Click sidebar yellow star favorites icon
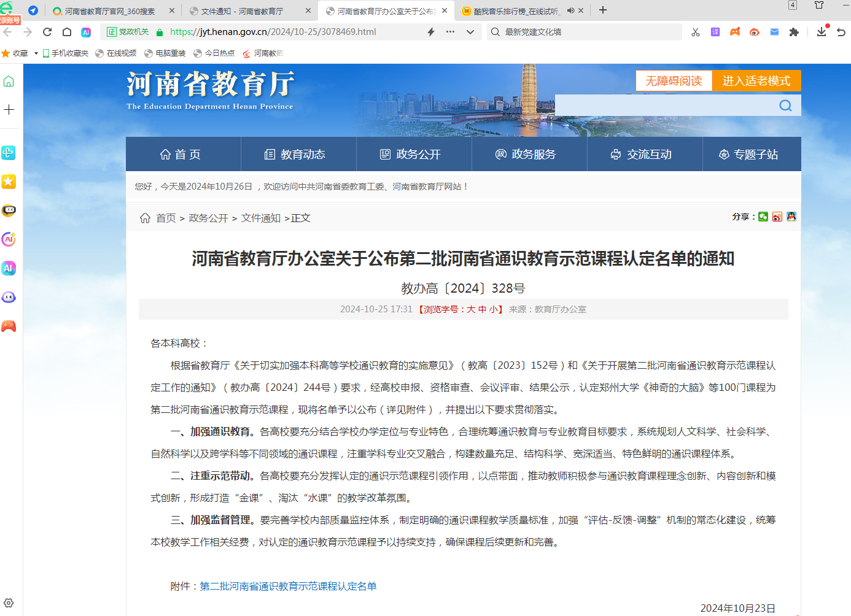The width and height of the screenshot is (851, 616). pyautogui.click(x=9, y=182)
